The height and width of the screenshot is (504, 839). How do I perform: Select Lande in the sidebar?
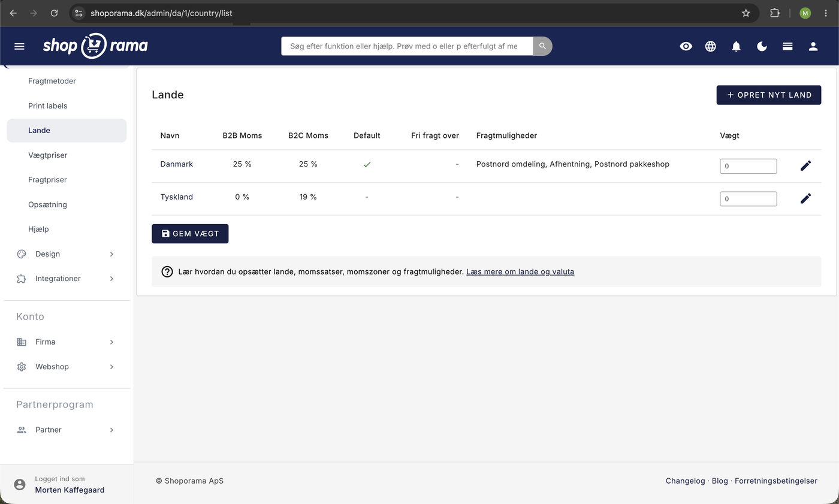tap(67, 130)
